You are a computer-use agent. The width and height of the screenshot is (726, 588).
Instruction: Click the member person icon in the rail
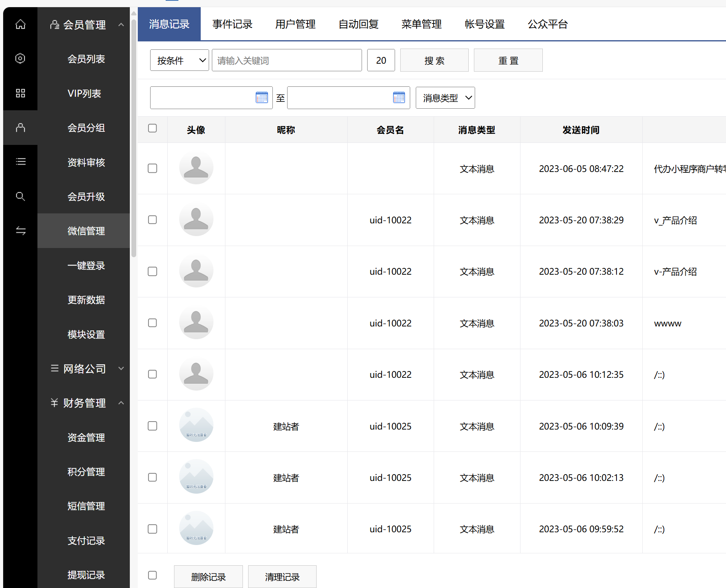click(20, 127)
